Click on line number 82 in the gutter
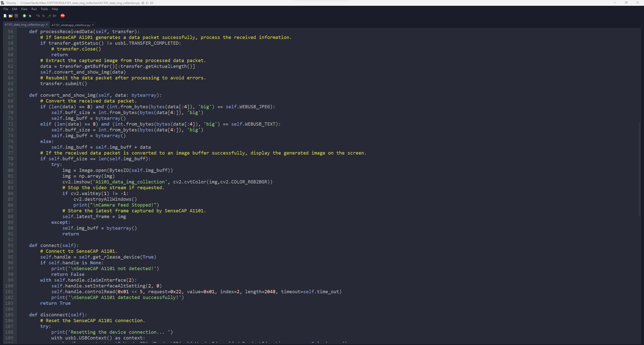This screenshot has height=345, width=644. (11, 182)
